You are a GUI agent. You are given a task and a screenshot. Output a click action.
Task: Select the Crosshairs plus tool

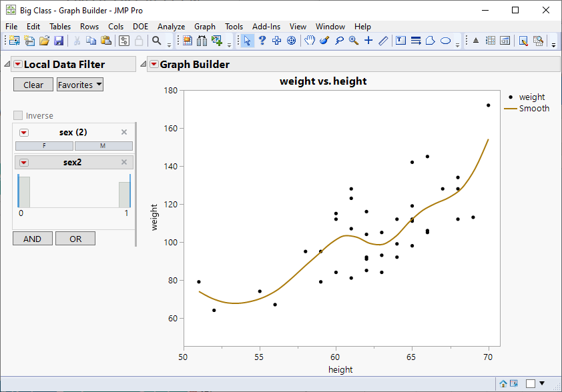pos(368,41)
